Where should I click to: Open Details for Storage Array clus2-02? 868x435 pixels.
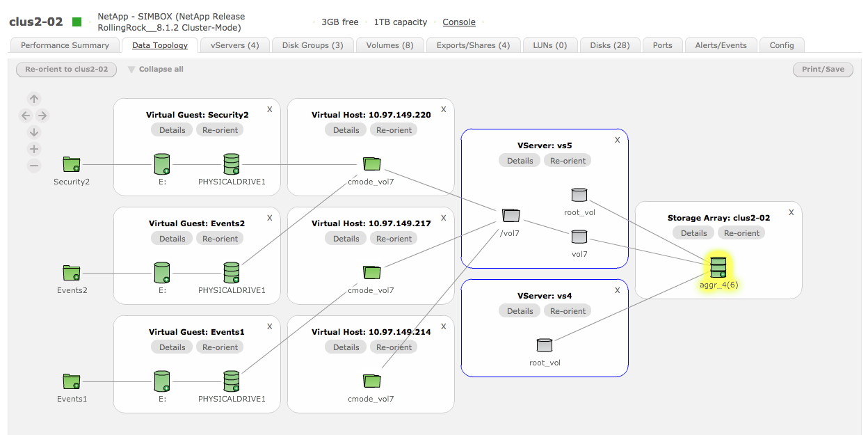[x=693, y=233]
